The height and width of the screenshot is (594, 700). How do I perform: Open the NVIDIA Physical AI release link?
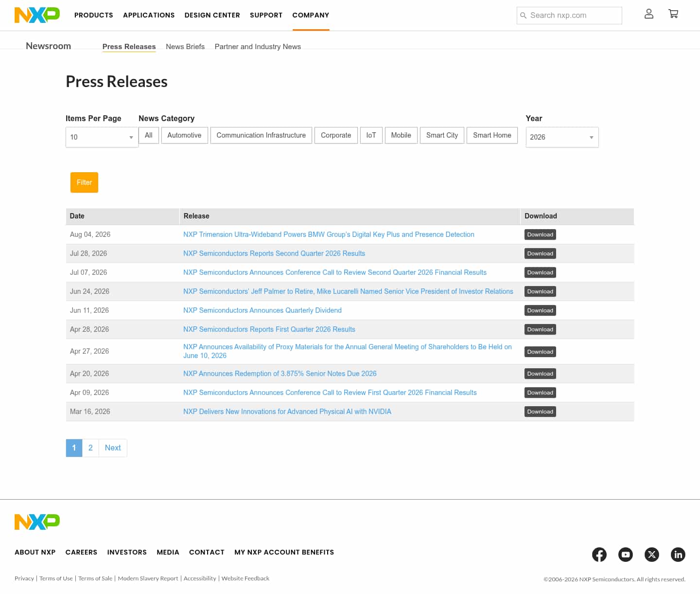[x=287, y=412]
